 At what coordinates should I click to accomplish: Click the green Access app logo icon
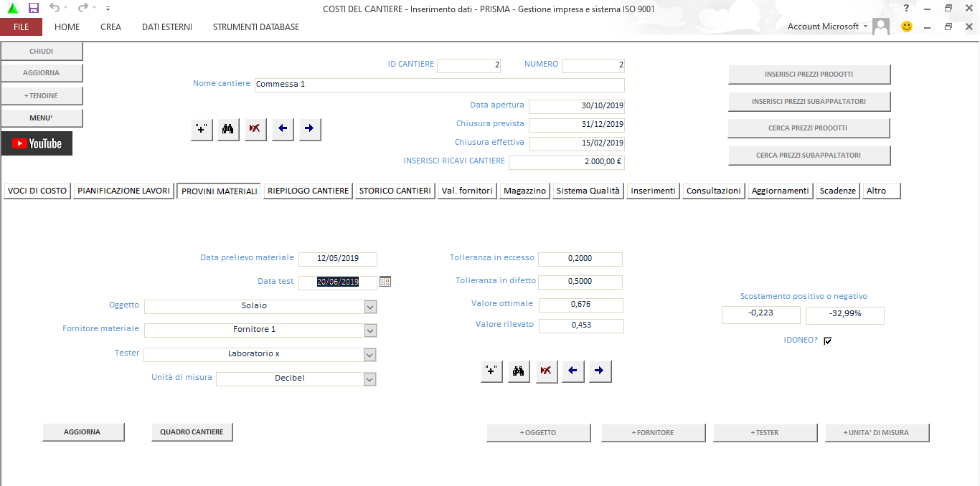(x=12, y=8)
